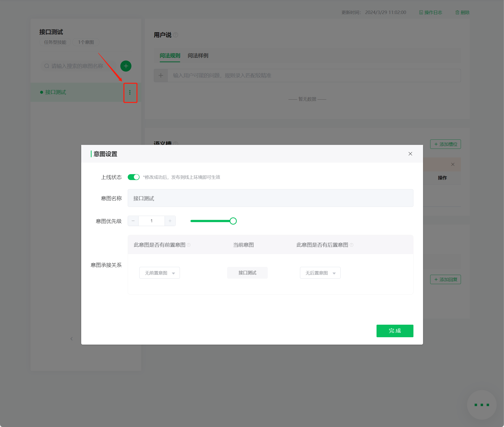Open the 无前置意图 dropdown
Screen dimensions: 504x427
pyautogui.click(x=159, y=273)
